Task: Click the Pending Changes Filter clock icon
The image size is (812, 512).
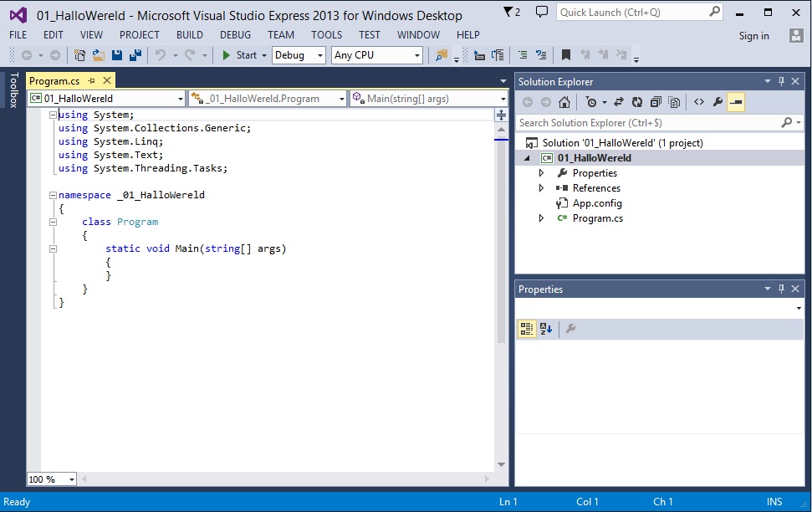Action: (591, 102)
